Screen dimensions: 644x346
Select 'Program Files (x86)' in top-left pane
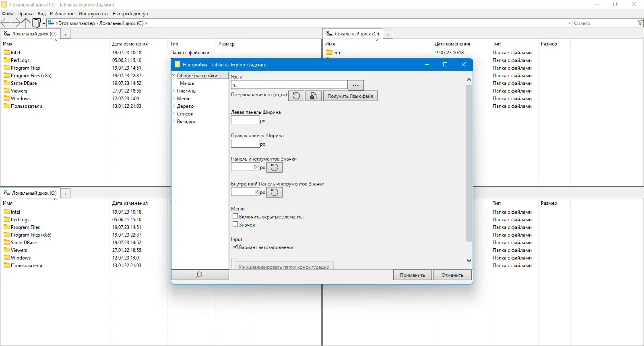[x=31, y=75]
